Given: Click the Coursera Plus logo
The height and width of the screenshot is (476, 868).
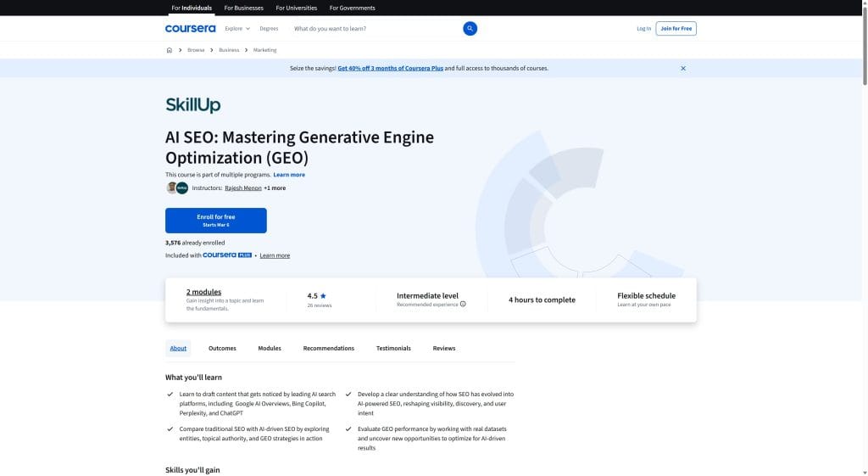Looking at the screenshot, I should [227, 255].
